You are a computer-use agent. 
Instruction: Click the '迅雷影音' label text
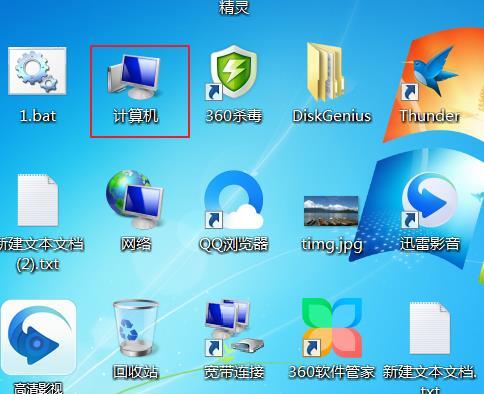(x=430, y=244)
